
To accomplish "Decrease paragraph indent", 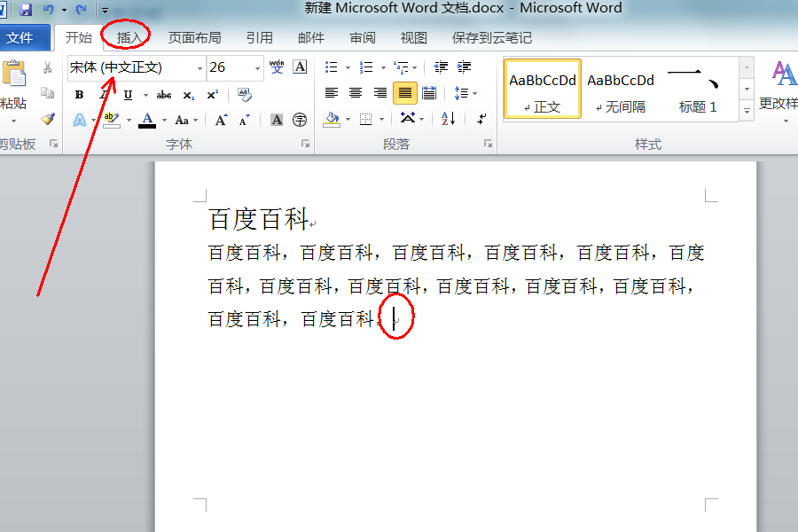I will (441, 67).
